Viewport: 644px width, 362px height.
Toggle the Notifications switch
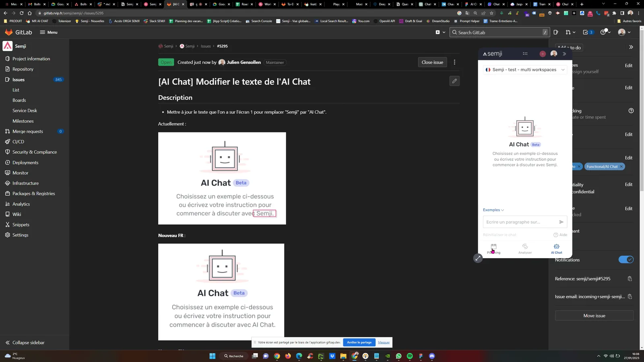[626, 260]
